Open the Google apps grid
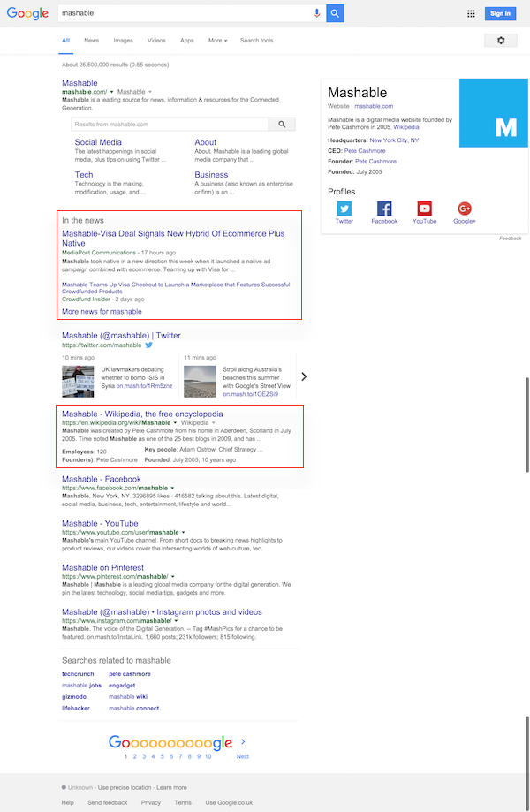The height and width of the screenshot is (812, 530). coord(471,13)
